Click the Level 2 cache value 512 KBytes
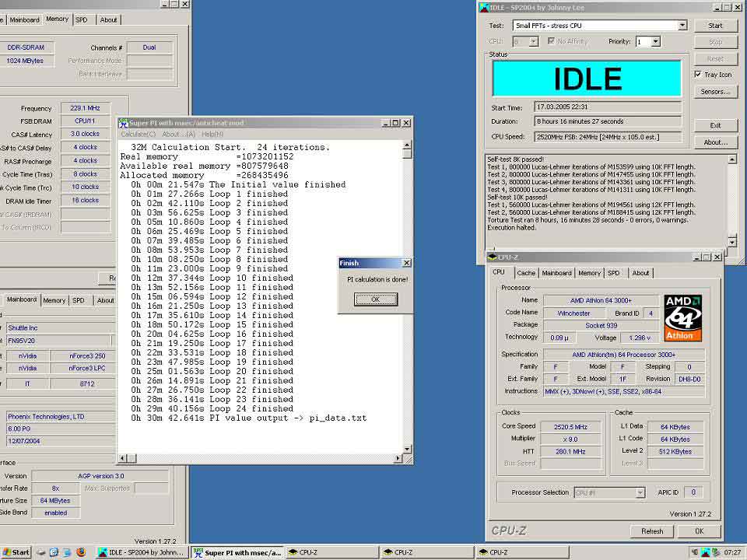Image resolution: width=747 pixels, height=560 pixels. pos(675,451)
